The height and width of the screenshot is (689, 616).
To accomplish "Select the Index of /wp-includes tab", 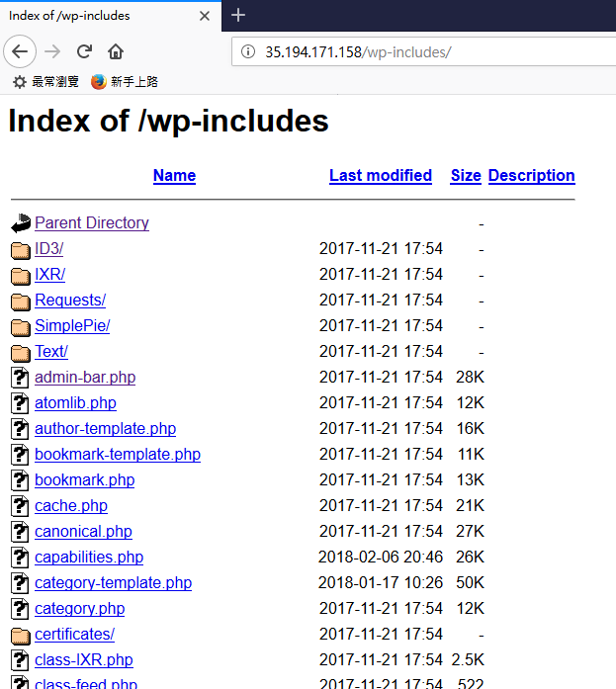I will (x=110, y=16).
